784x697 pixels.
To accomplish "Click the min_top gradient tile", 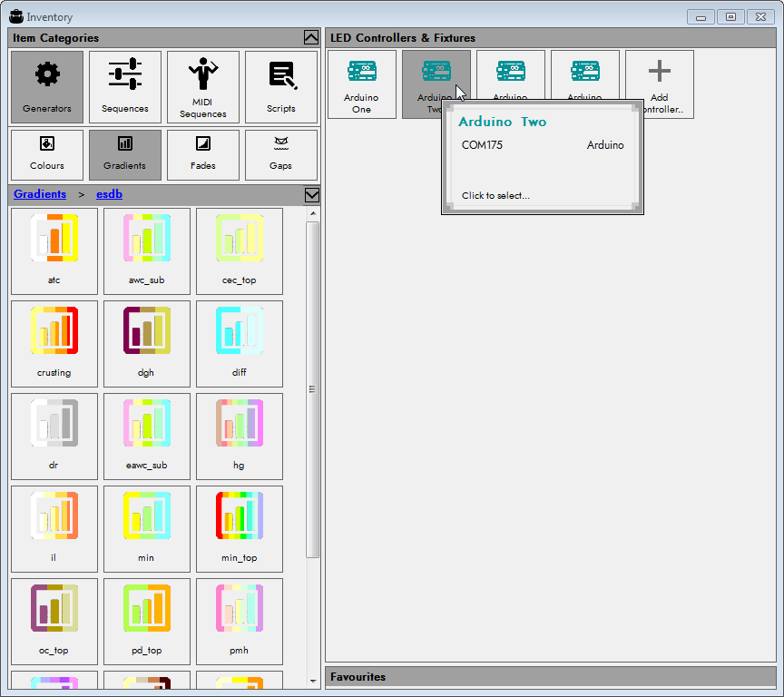I will tap(239, 528).
